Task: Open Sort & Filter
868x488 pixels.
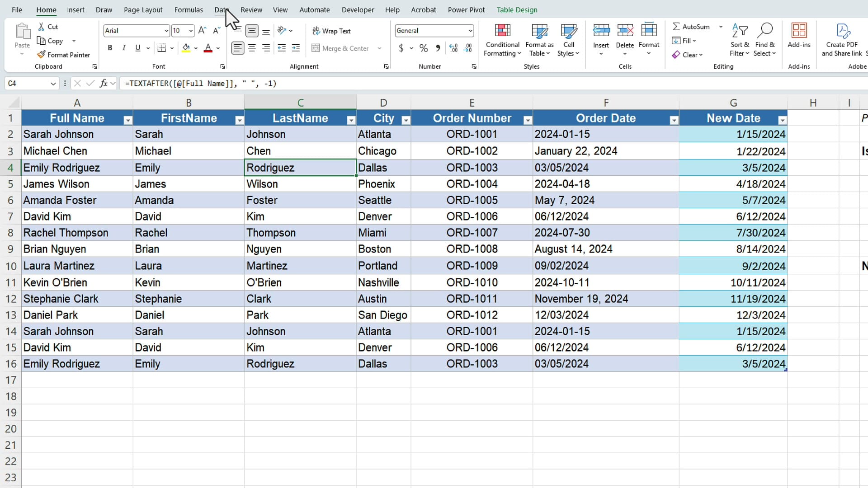Action: 740,40
